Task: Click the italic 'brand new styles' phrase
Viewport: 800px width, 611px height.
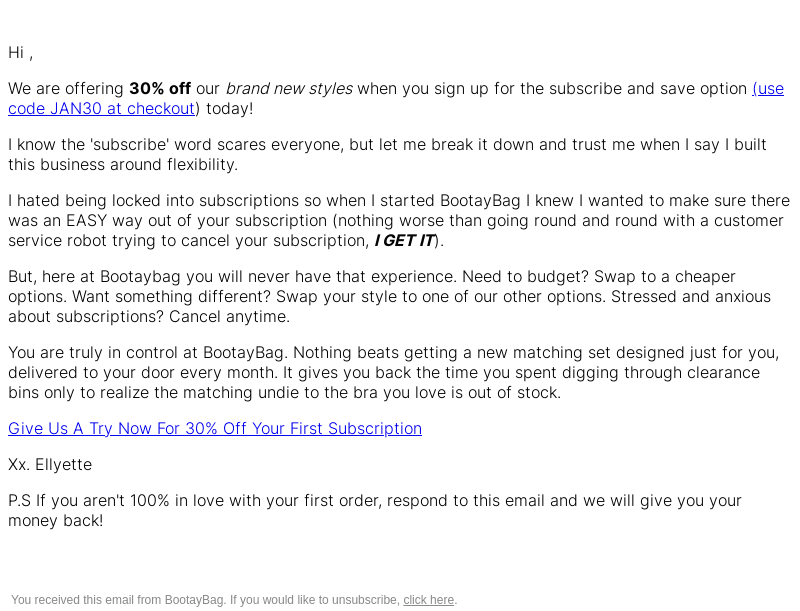Action: 289,89
